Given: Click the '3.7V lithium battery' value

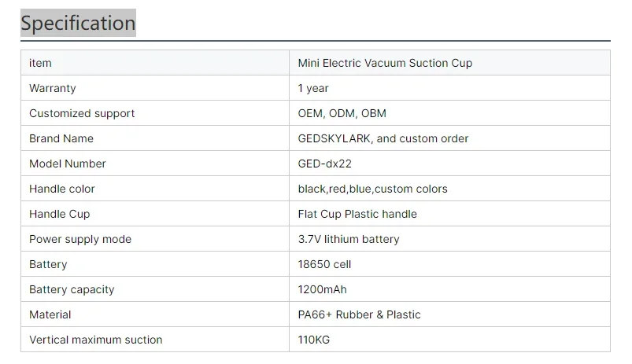Looking at the screenshot, I should pos(349,239).
